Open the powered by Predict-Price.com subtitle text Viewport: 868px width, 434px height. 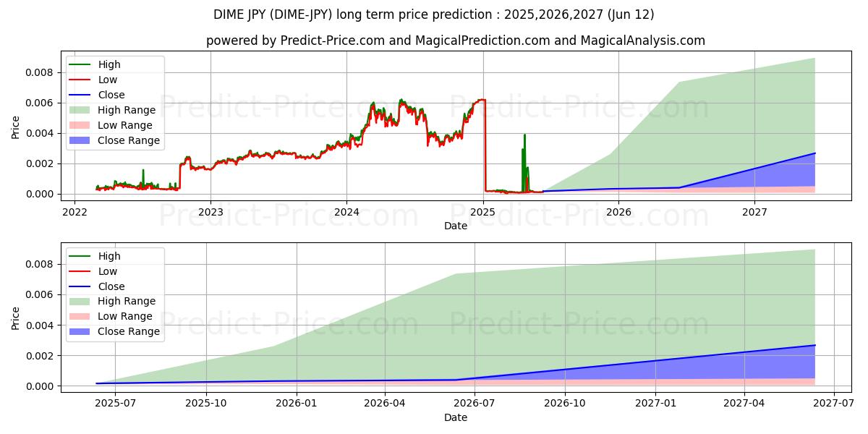tap(455, 41)
